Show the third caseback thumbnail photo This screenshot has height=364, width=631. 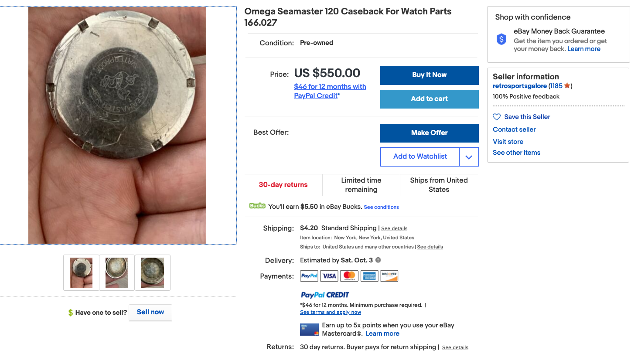click(153, 273)
